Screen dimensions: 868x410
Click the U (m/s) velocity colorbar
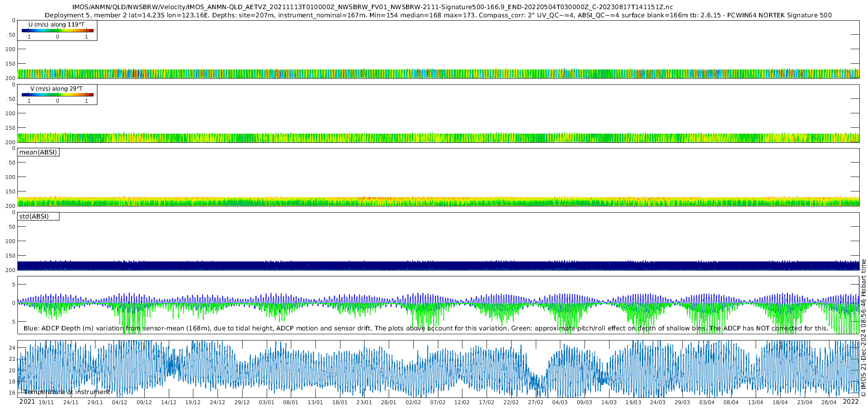coord(57,31)
